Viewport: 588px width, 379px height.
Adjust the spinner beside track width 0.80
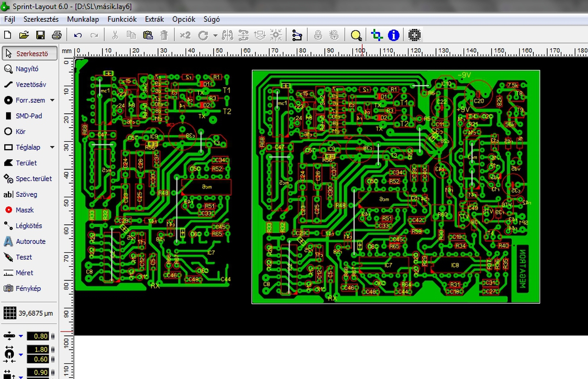pos(52,336)
